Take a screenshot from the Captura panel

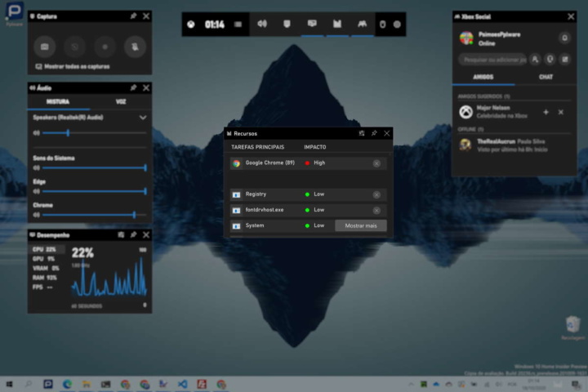(x=45, y=47)
